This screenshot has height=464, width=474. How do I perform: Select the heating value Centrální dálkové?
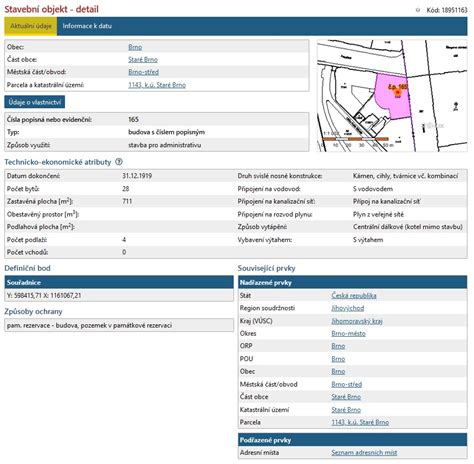[x=408, y=227]
